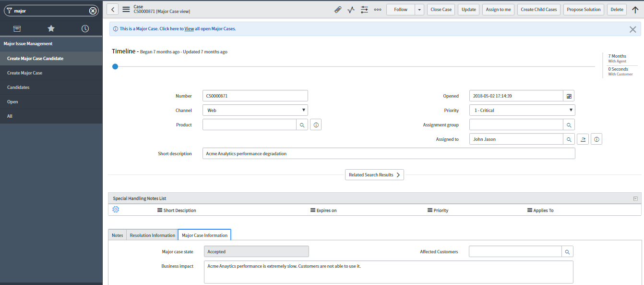644x285 pixels.
Task: Select Create Major Case in navigator
Action: 25,73
